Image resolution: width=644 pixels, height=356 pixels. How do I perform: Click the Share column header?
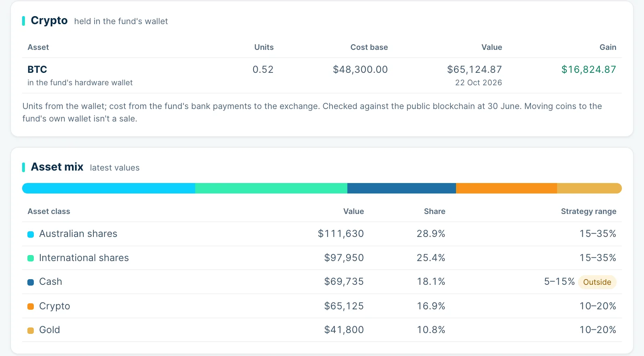click(434, 211)
